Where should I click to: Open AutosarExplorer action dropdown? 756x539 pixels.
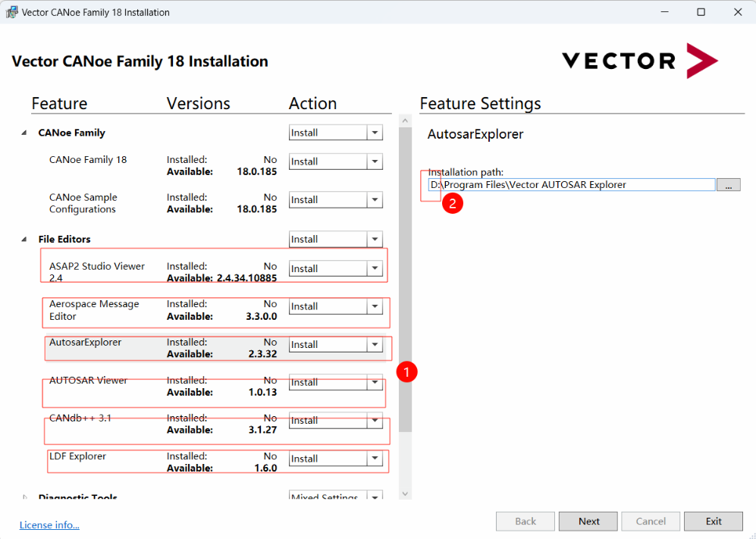pos(375,344)
